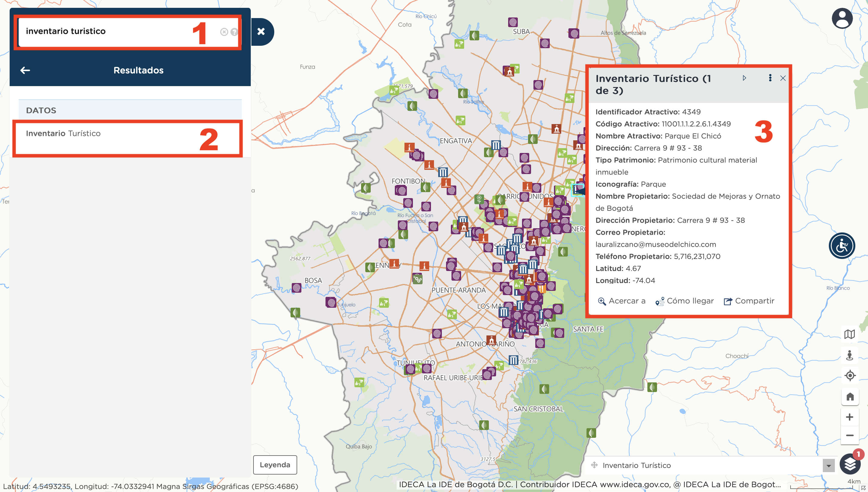Expand the Inventario Turístico layer dropdown arrow

pyautogui.click(x=828, y=466)
